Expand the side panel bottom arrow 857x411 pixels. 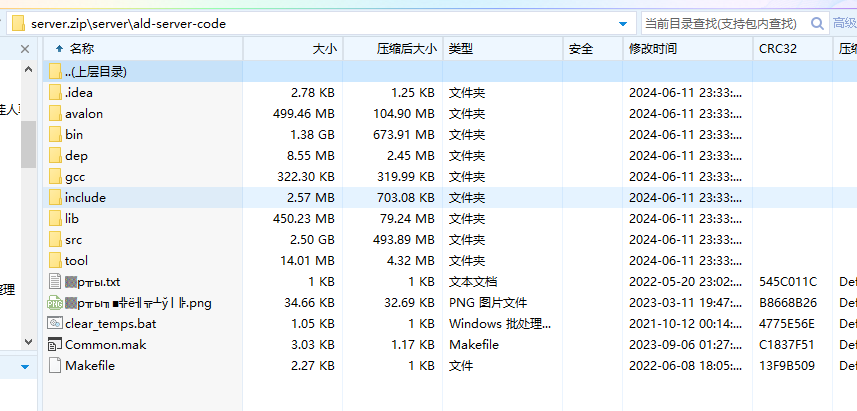click(x=25, y=369)
